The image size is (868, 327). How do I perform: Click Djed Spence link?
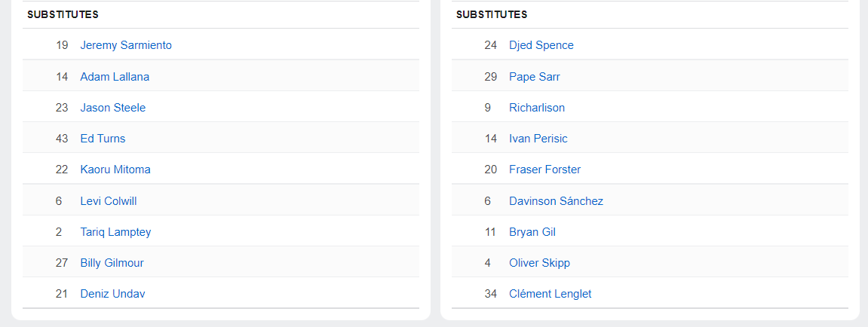pos(541,45)
